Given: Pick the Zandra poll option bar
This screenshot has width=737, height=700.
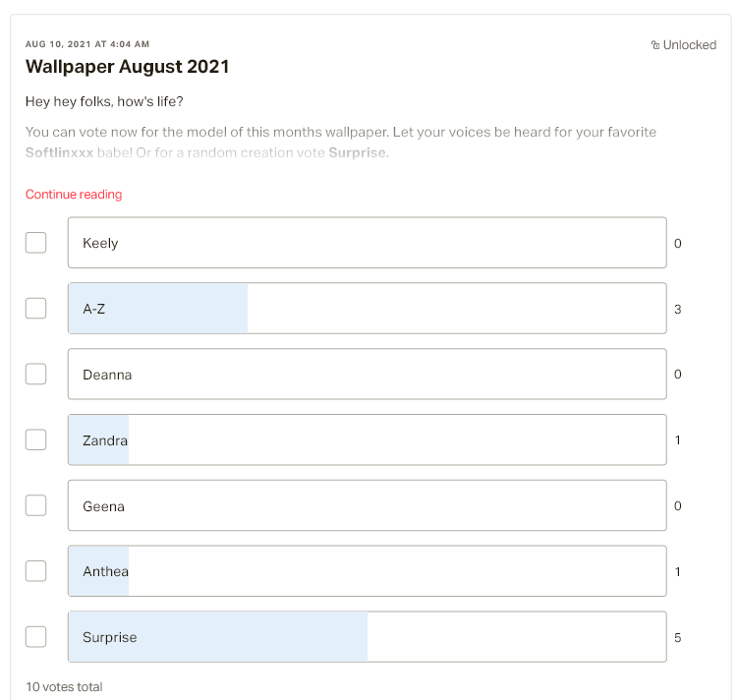Looking at the screenshot, I should pos(368,439).
